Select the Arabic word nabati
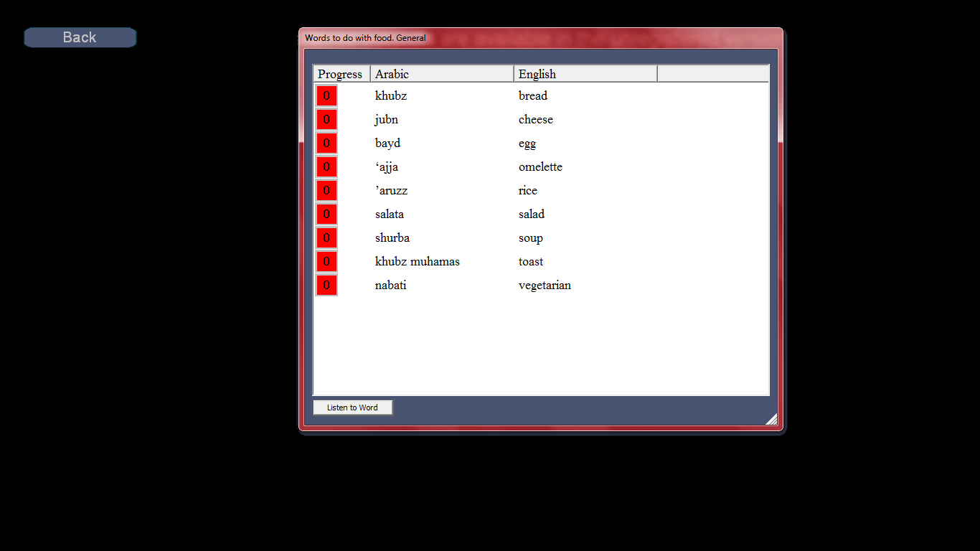 click(x=391, y=285)
